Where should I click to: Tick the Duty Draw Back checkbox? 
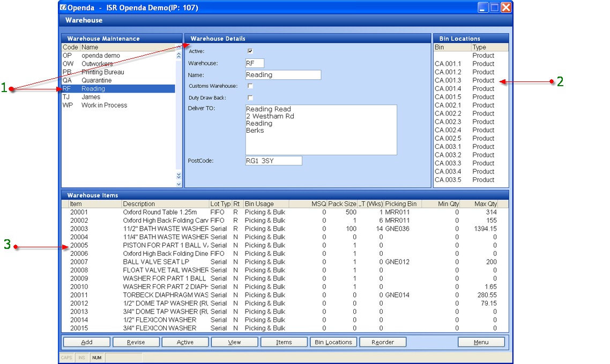click(x=250, y=97)
